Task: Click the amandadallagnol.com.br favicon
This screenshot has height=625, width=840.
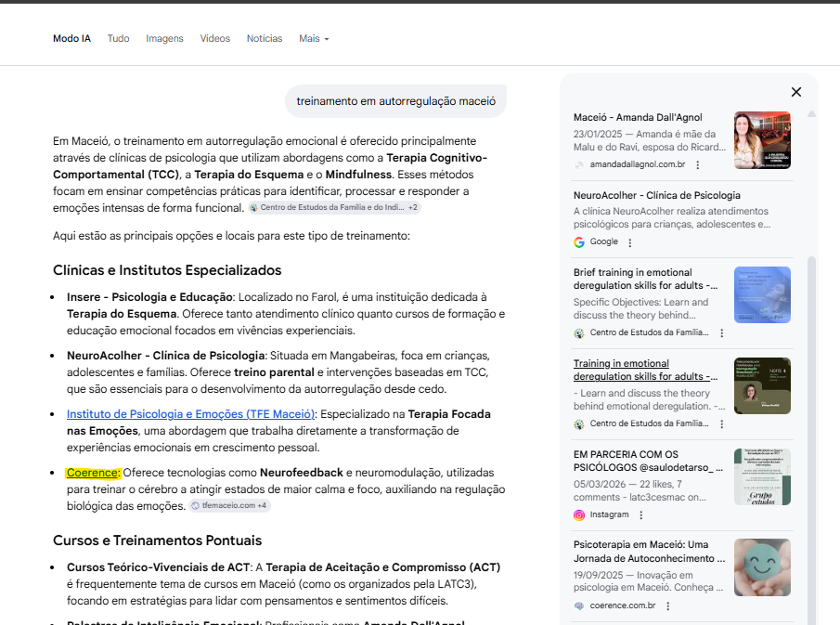Action: pos(579,165)
